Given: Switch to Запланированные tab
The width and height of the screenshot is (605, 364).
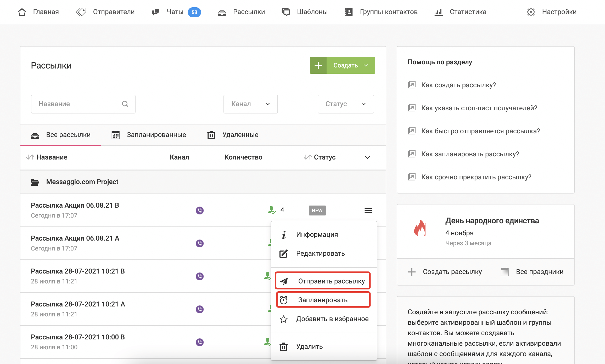Looking at the screenshot, I should point(149,135).
